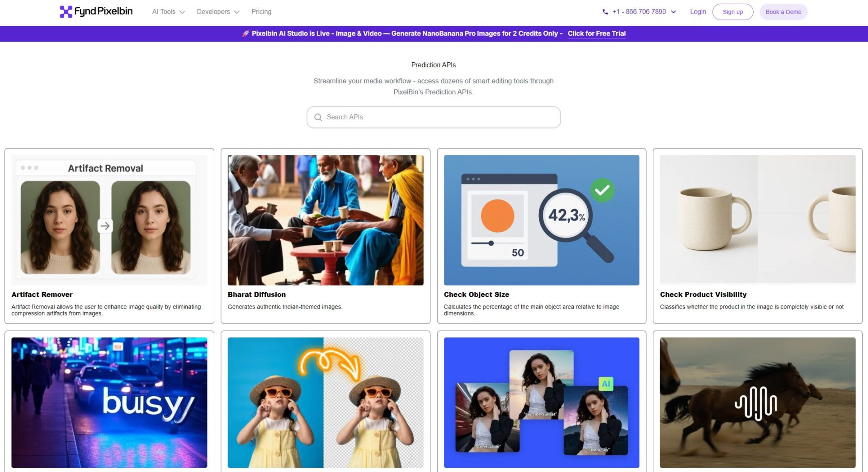This screenshot has width=868, height=472.
Task: Open the Check Product Visibility mug thumbnail
Action: coord(757,219)
